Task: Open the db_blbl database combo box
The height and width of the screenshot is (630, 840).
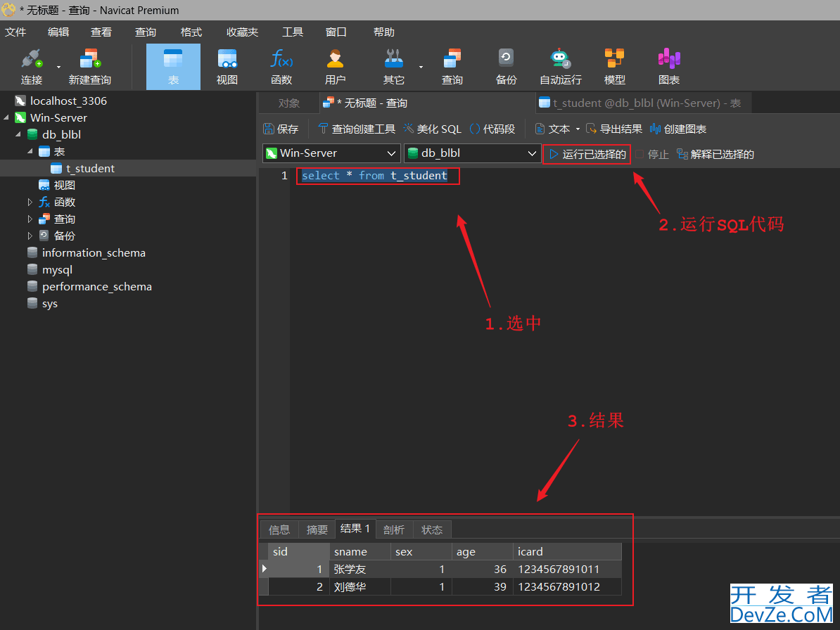Action: coord(472,153)
